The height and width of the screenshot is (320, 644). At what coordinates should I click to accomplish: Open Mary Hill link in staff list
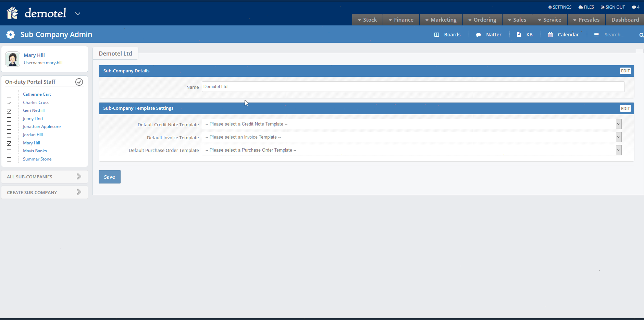32,143
